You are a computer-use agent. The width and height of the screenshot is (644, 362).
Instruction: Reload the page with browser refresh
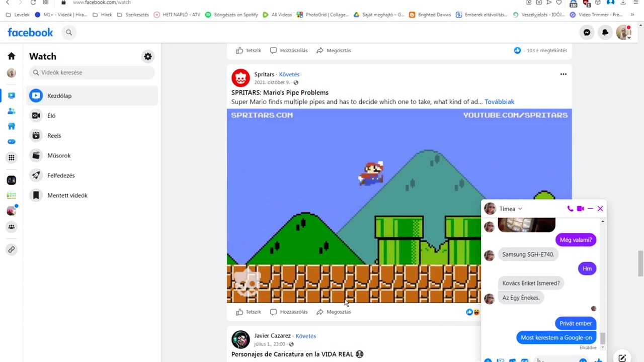[33, 3]
